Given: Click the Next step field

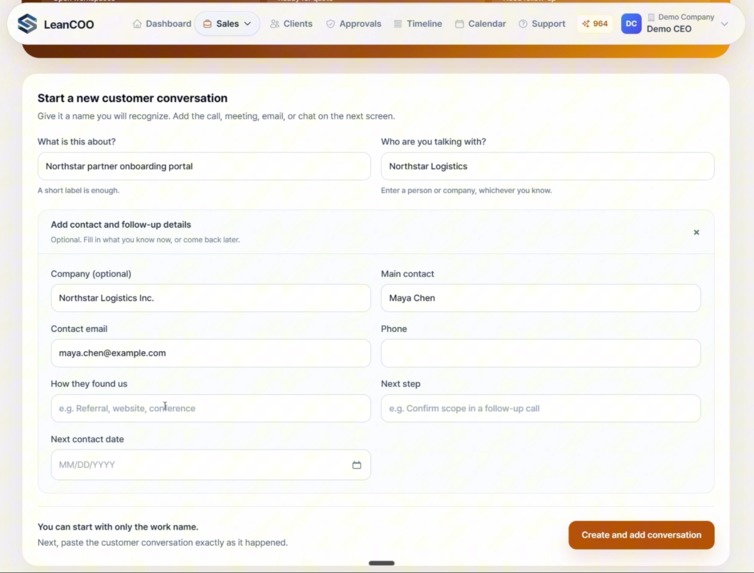Looking at the screenshot, I should tap(540, 409).
